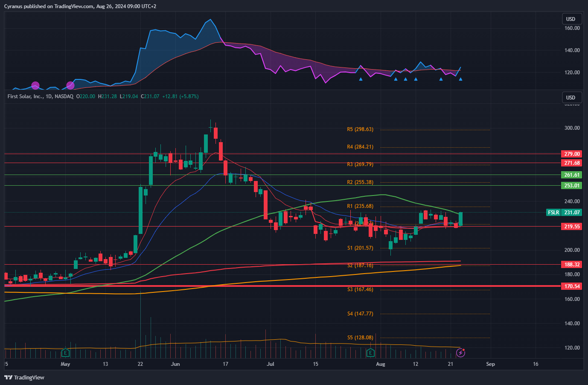Select the R3 (269.79) pivot label
This screenshot has height=385, width=588.
[360, 164]
